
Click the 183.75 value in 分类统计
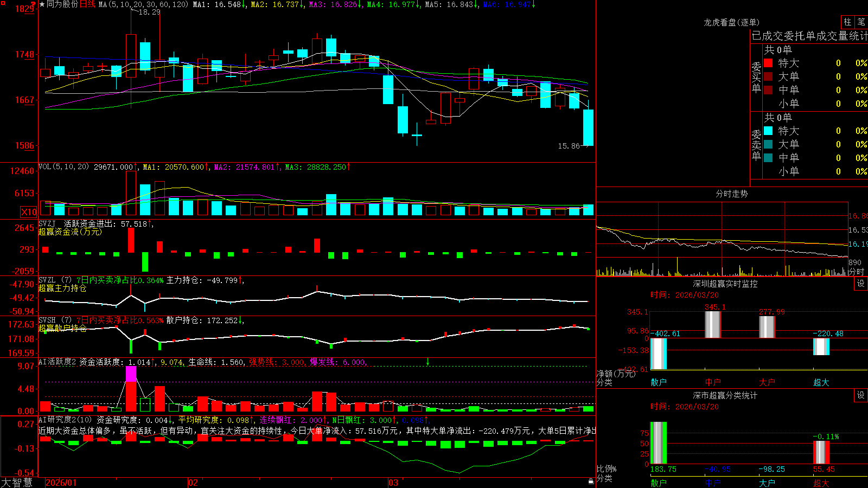click(x=663, y=469)
